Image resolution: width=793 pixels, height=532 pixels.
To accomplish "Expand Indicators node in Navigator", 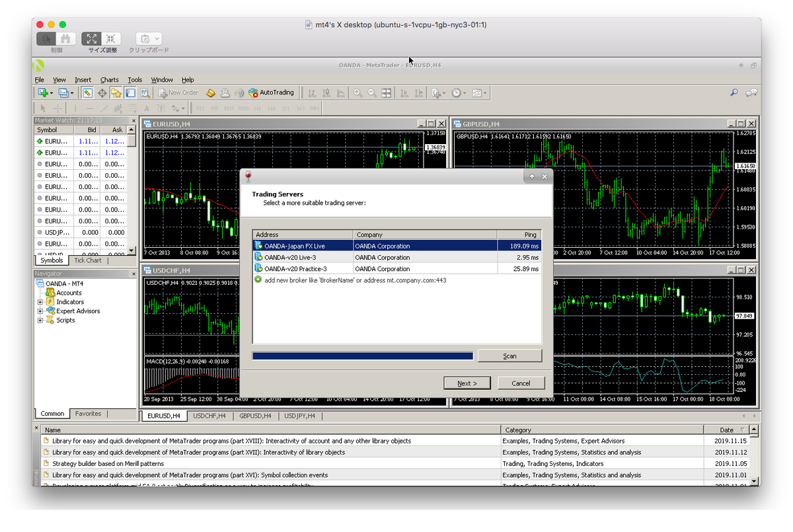I will click(40, 302).
